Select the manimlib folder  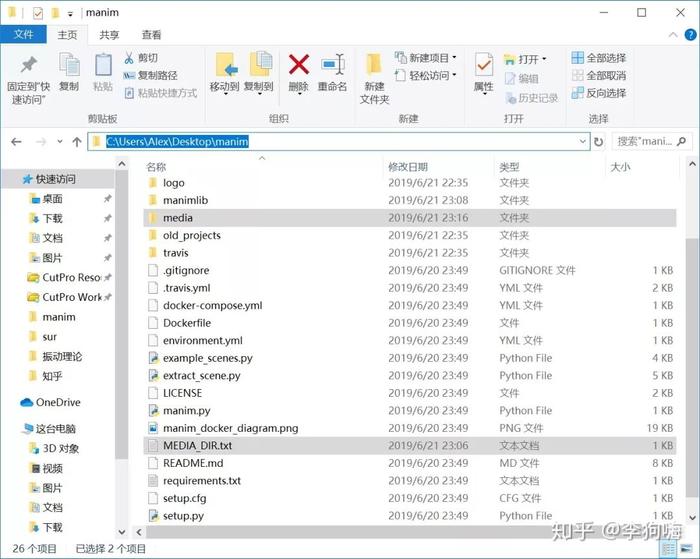185,200
